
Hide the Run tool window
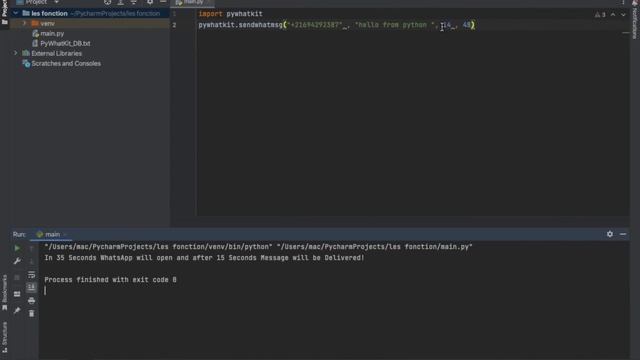623,234
